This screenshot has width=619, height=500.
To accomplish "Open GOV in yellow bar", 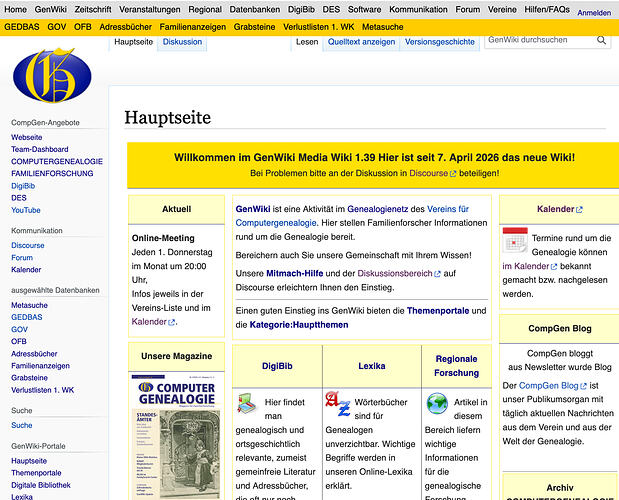I will pyautogui.click(x=56, y=27).
